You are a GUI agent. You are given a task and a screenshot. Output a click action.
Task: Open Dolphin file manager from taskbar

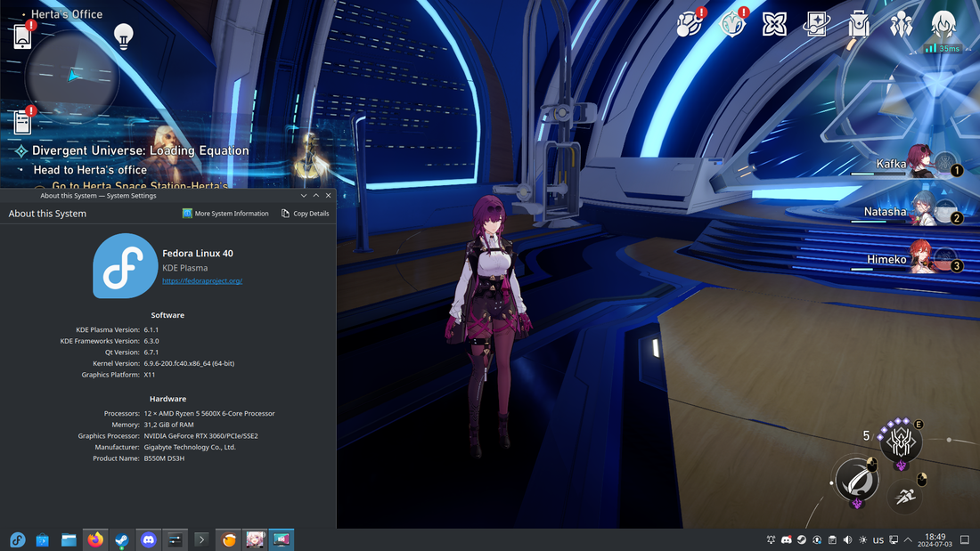(x=69, y=539)
